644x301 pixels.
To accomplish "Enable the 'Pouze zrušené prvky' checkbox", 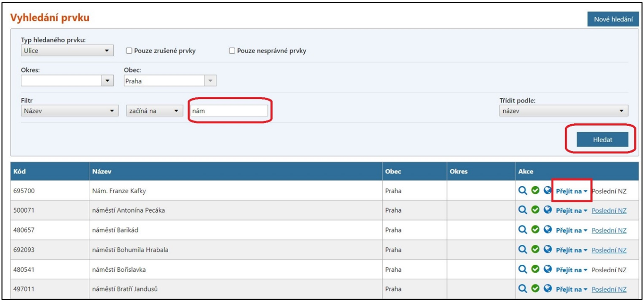I will coord(129,51).
